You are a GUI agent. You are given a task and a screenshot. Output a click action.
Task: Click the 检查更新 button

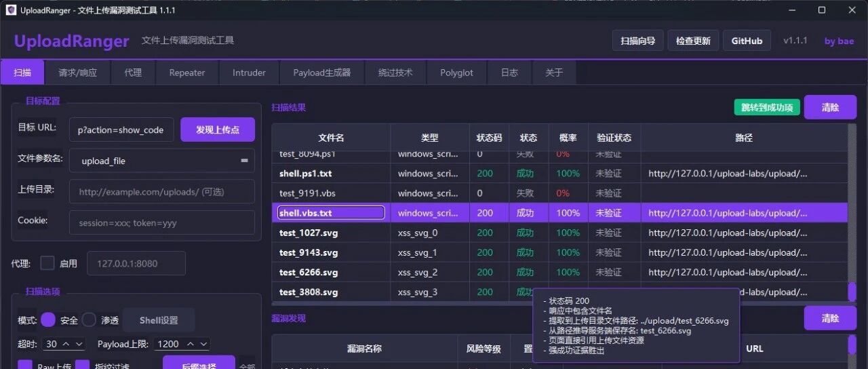(x=693, y=41)
